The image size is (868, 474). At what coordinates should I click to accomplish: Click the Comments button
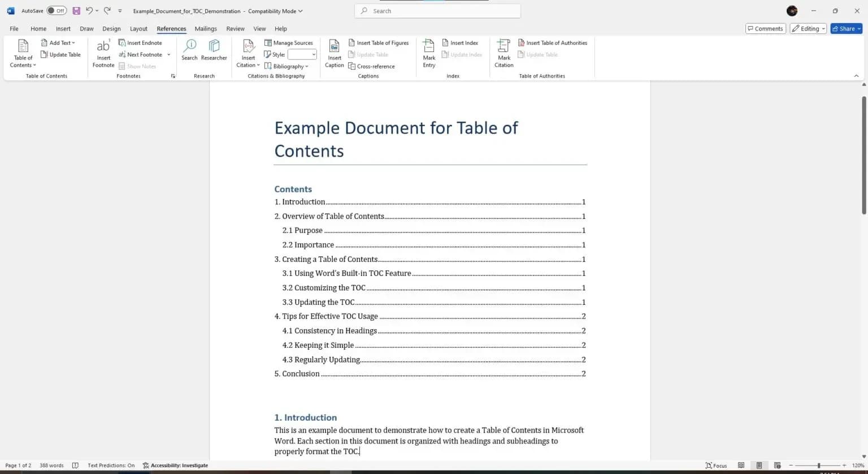(765, 29)
